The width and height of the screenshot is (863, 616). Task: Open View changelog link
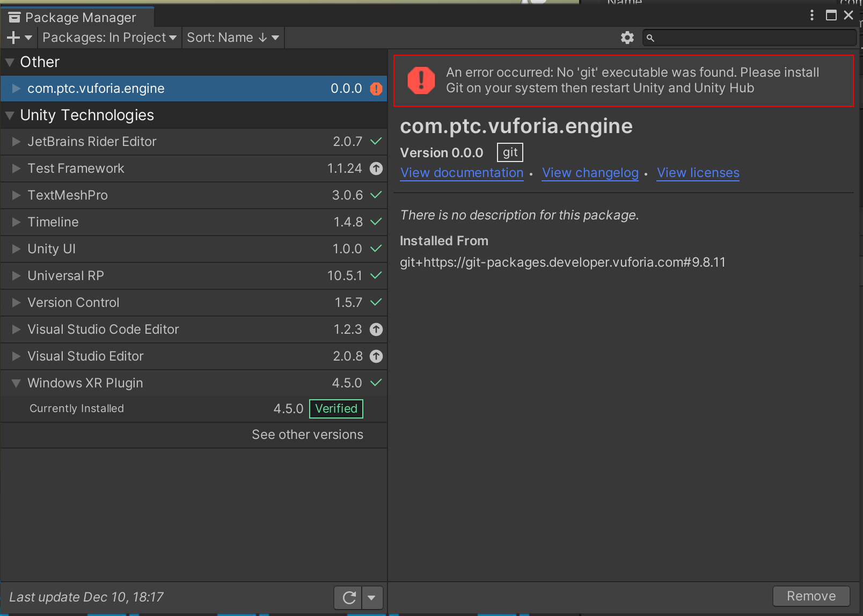590,173
